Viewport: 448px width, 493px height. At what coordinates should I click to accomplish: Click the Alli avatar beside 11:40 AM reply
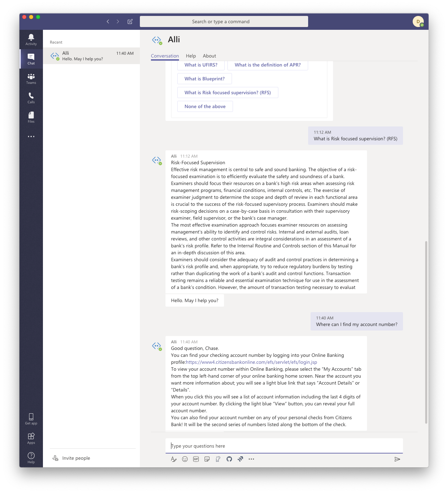[x=157, y=346]
